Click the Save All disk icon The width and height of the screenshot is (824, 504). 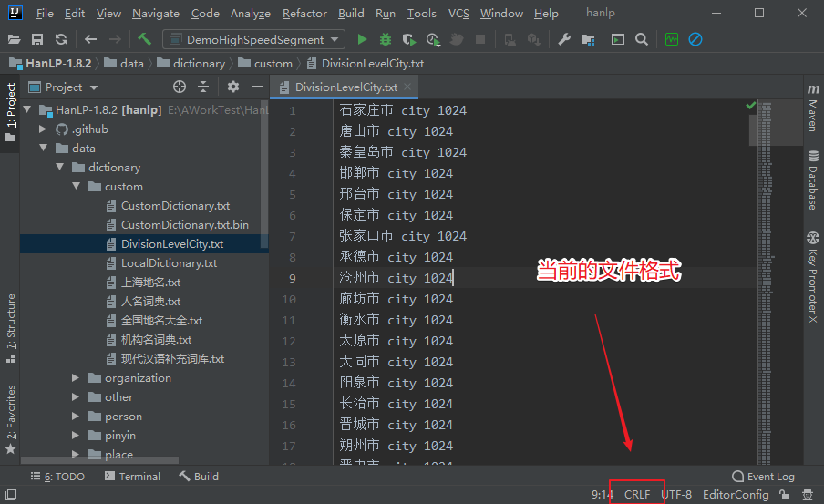(37, 39)
